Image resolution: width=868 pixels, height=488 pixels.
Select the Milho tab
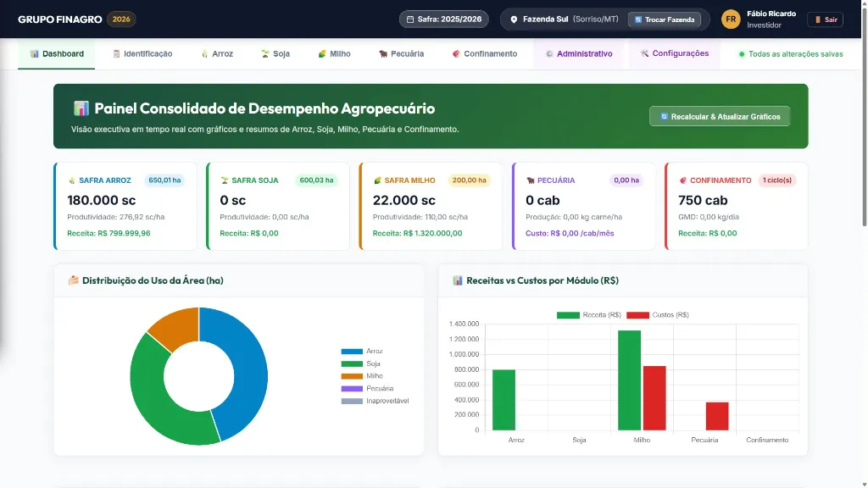coord(334,53)
